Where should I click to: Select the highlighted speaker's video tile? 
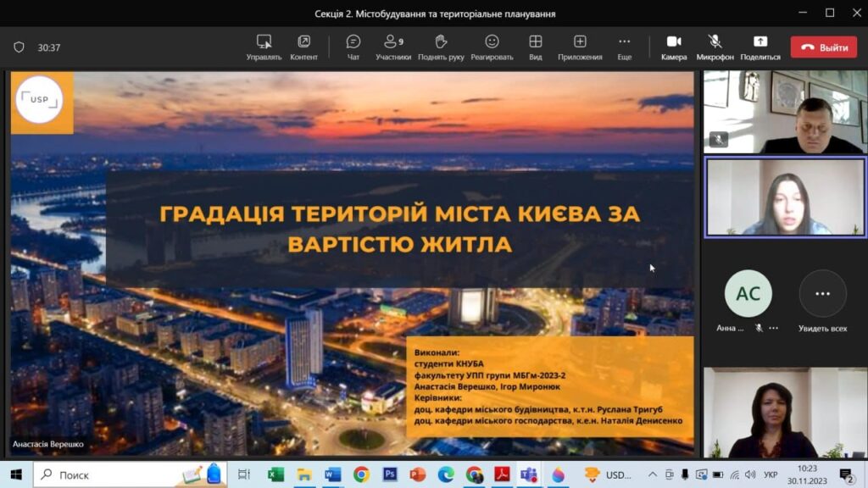pos(785,197)
